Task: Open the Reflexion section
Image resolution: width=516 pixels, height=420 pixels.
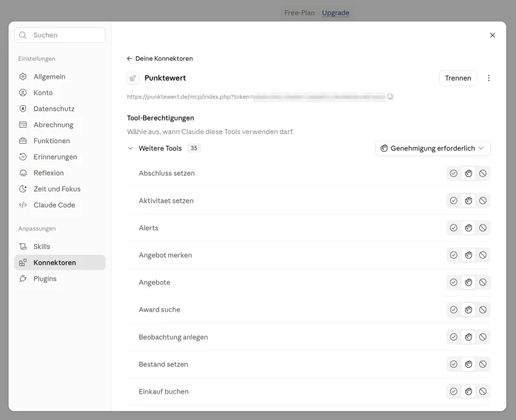Action: [60, 173]
